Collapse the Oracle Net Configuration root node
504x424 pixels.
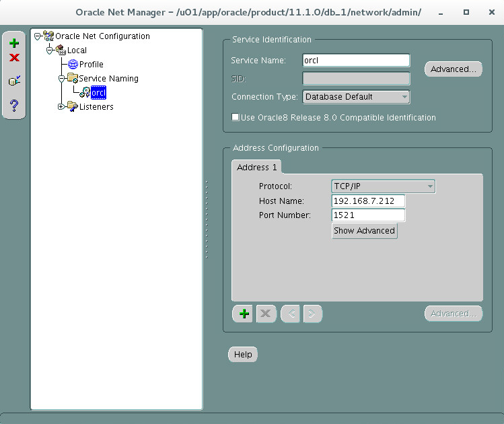pyautogui.click(x=38, y=36)
